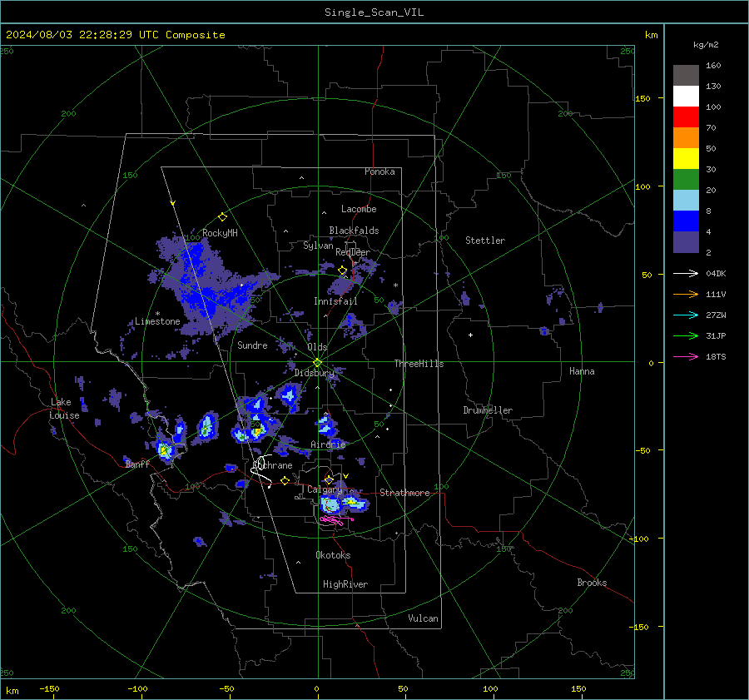Select the orange 50-70 legend swatch
749x700 pixels.
point(686,137)
